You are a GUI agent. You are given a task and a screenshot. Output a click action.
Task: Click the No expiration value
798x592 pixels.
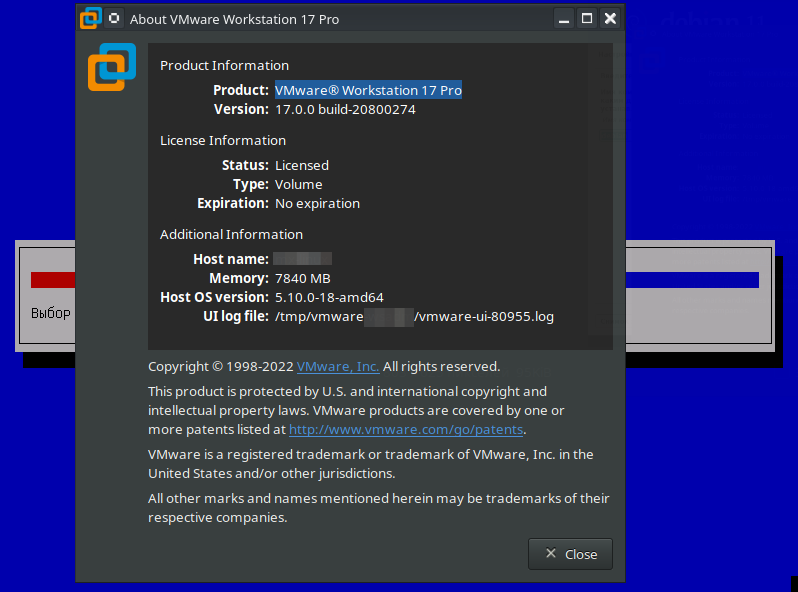pyautogui.click(x=317, y=203)
